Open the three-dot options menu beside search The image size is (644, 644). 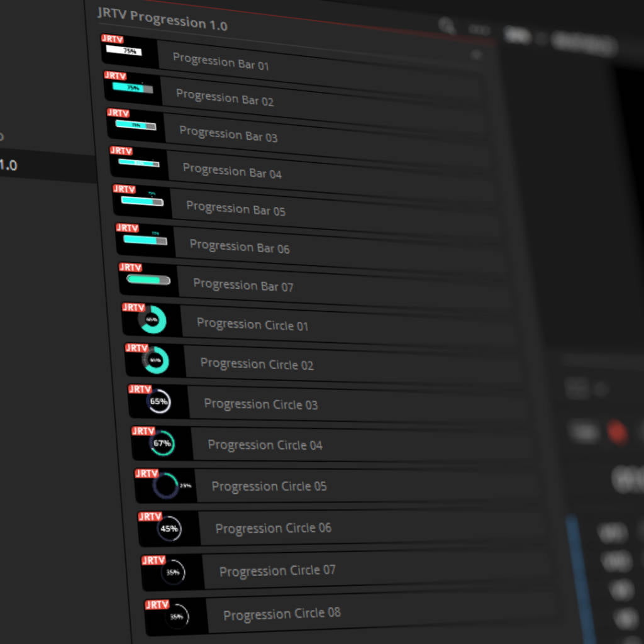click(479, 30)
